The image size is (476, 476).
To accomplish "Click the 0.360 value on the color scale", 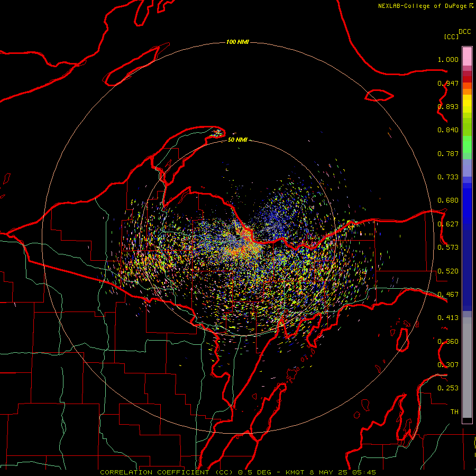I will [448, 342].
